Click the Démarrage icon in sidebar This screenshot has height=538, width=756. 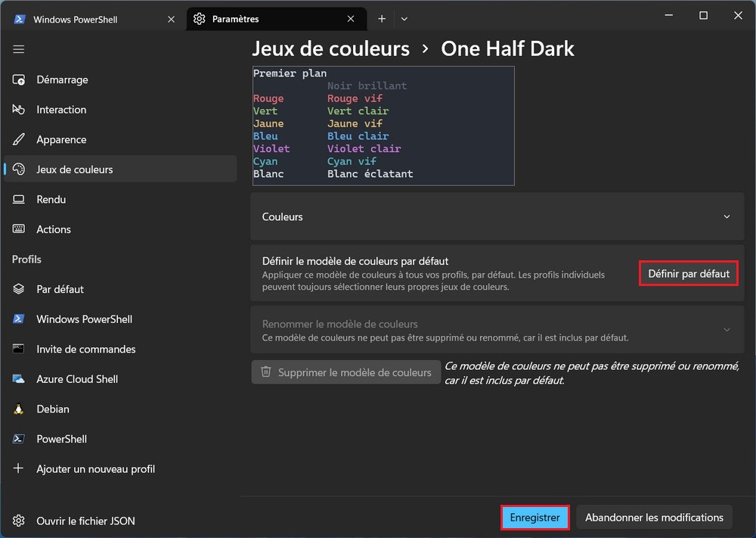click(x=18, y=79)
